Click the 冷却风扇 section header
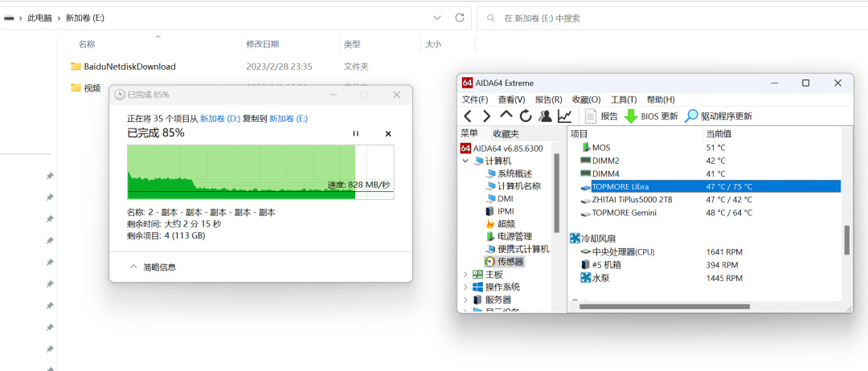This screenshot has height=371, width=868. [x=592, y=238]
